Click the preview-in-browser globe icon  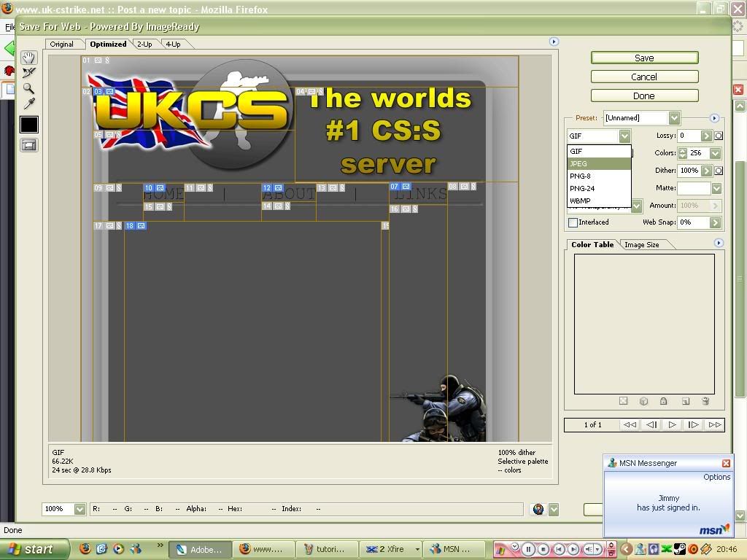[x=538, y=509]
